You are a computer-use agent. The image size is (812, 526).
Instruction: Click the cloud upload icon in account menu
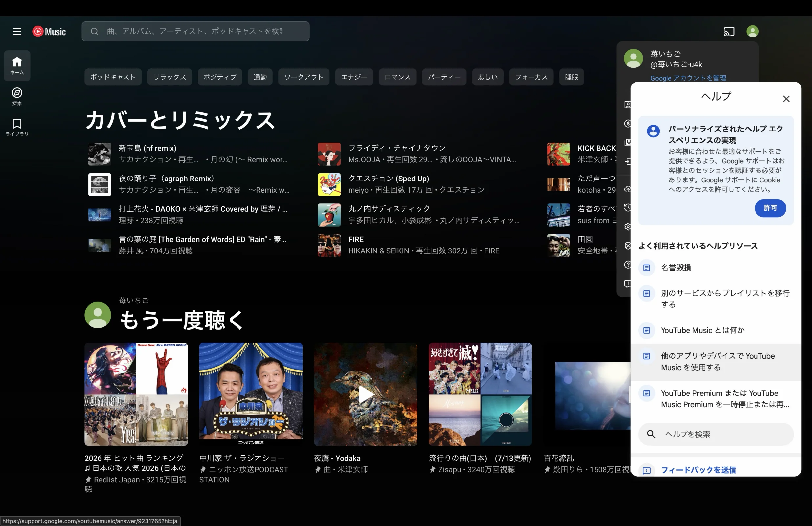(x=627, y=189)
